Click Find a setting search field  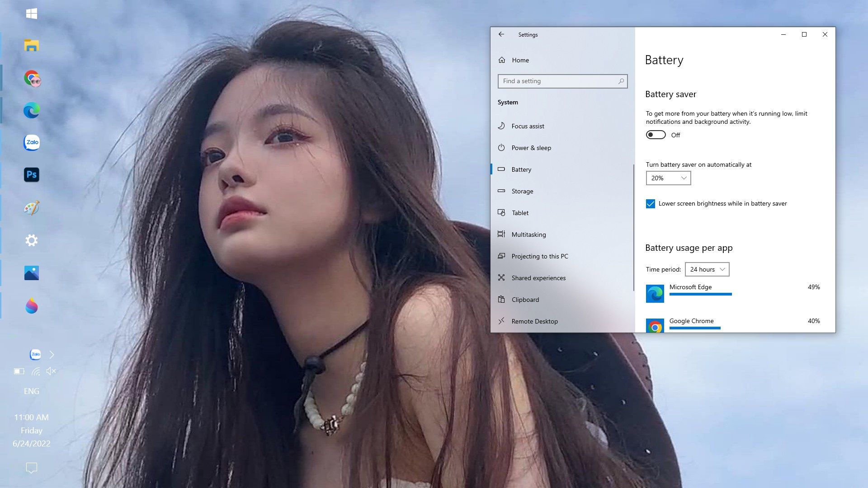[x=563, y=80]
